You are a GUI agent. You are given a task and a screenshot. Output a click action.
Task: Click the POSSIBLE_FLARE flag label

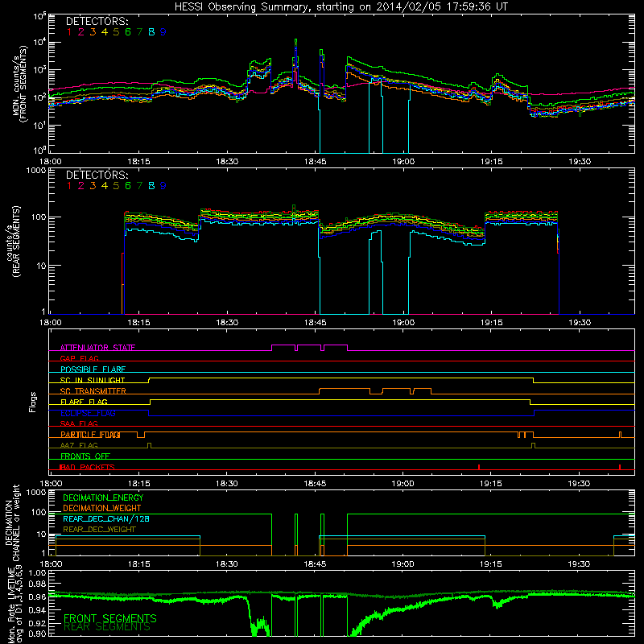coord(93,369)
